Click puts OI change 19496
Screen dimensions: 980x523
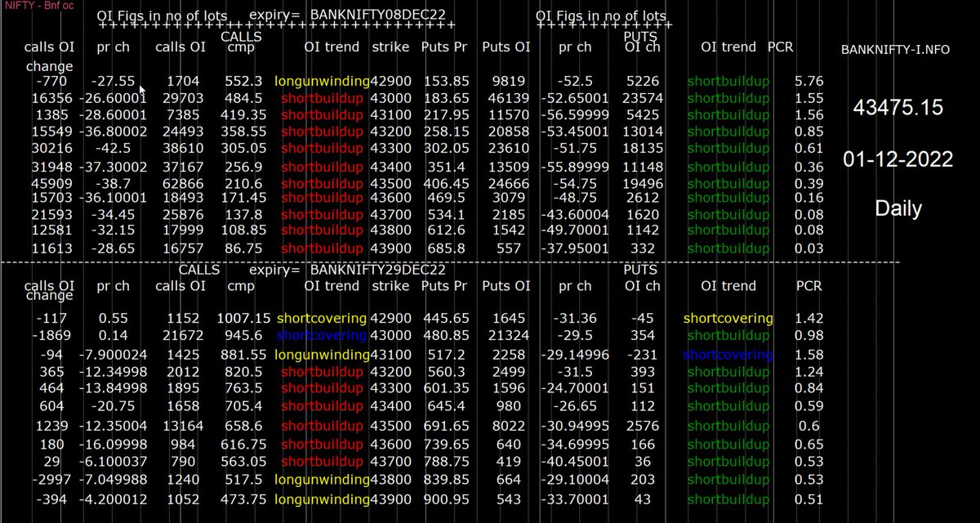tap(644, 183)
